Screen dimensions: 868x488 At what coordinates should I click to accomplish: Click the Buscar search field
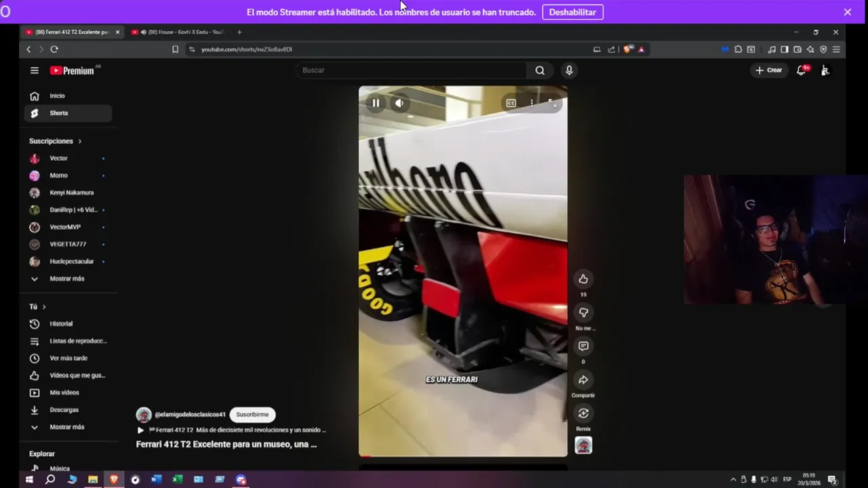click(411, 70)
